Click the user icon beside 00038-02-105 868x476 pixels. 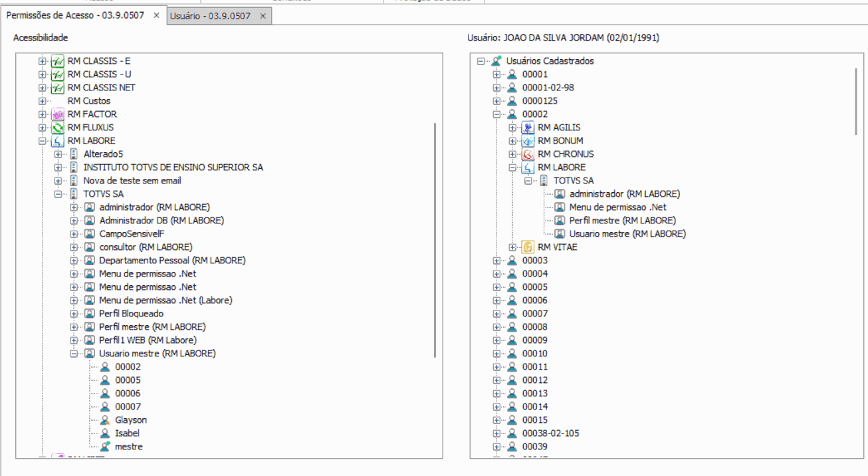pos(512,433)
